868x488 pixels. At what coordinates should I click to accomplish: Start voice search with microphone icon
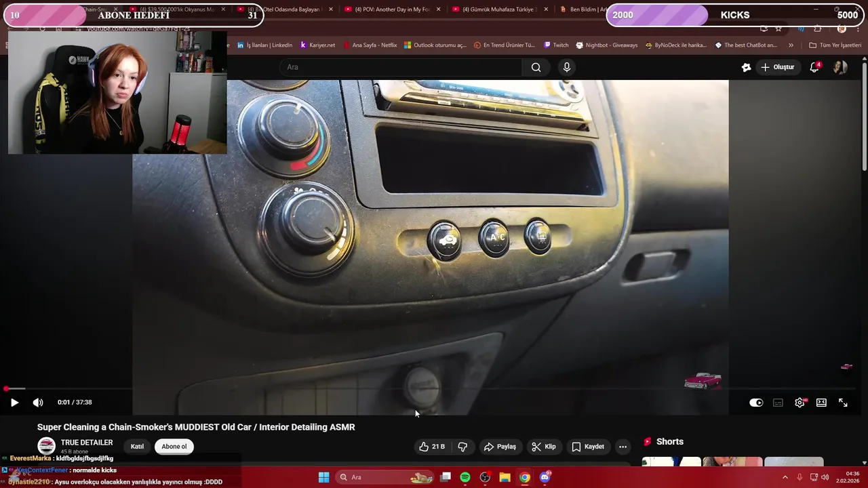tap(567, 67)
